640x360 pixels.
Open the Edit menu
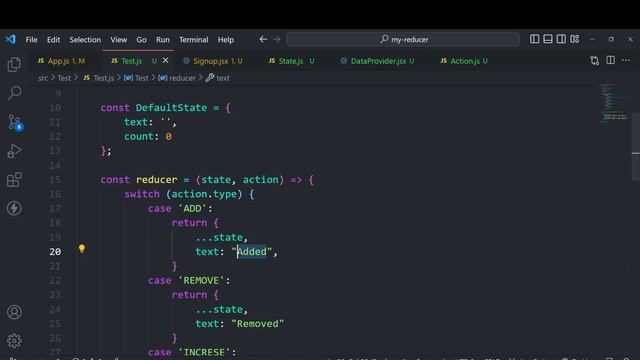tap(53, 40)
